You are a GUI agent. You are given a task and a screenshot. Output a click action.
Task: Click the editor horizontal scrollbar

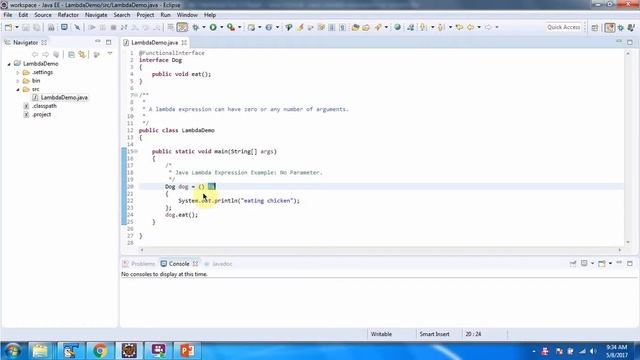(380, 250)
